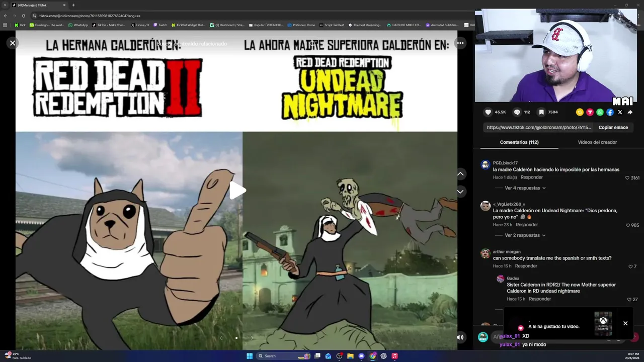The image size is (644, 362).
Task: Like the post with the heart icon
Action: [x=488, y=112]
